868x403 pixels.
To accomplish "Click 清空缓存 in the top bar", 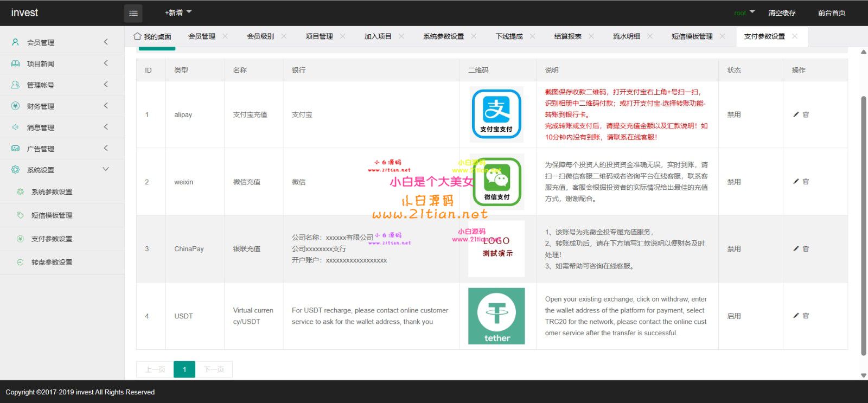I will click(782, 12).
